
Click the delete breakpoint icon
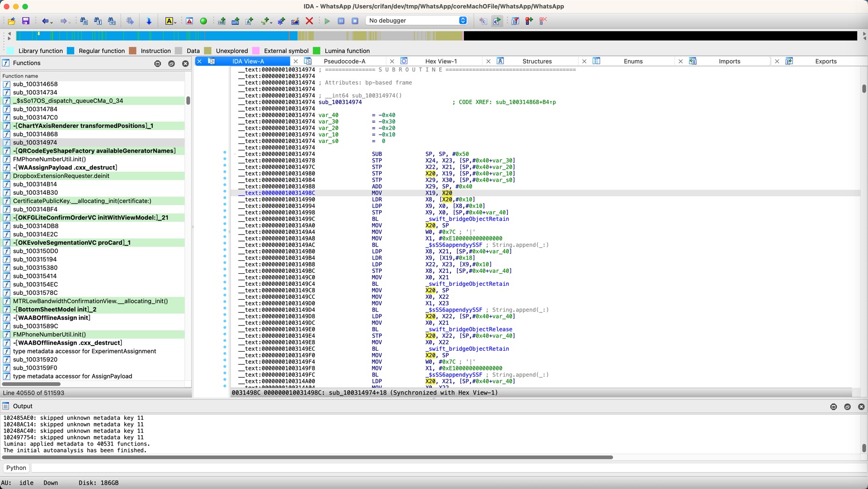point(543,21)
